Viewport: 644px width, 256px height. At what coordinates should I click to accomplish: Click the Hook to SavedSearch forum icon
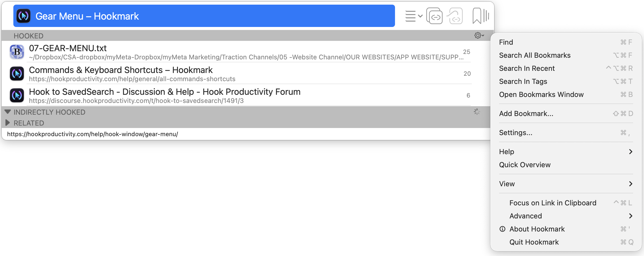click(x=17, y=95)
